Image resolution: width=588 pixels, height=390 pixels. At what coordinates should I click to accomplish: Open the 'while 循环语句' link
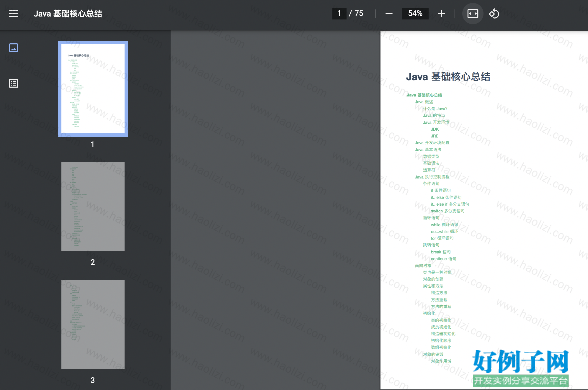pos(444,225)
